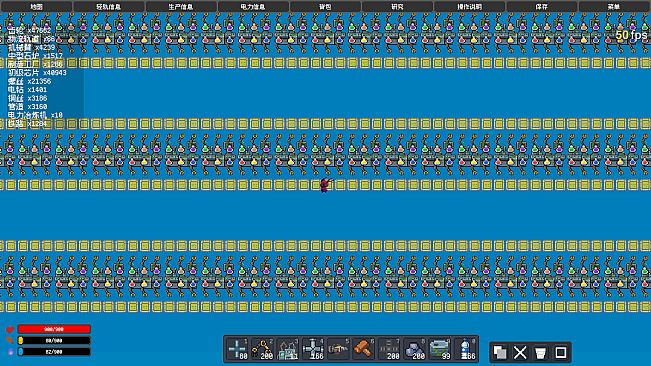Select hotbar slot 3 factory building item
Screen dimensions: 651x366
[x=288, y=349]
